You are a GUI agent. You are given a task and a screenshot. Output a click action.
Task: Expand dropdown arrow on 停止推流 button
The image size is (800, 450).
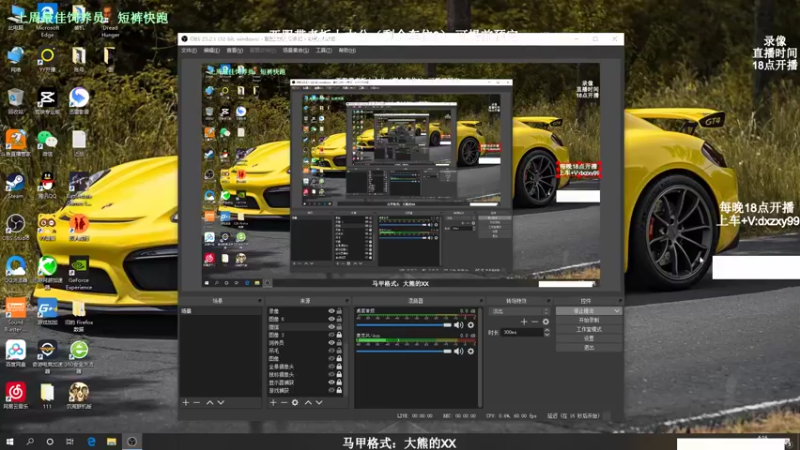click(617, 311)
